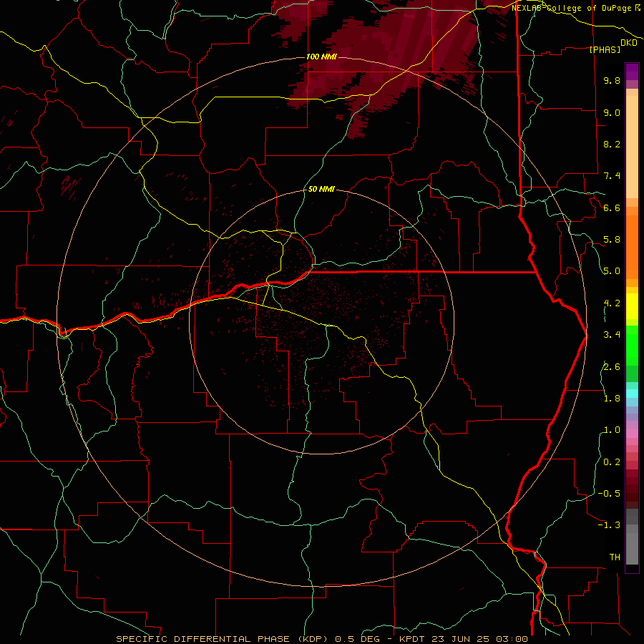Viewport: 644px width, 644px height.
Task: Click the -0.5 scale value
Action: 609,494
